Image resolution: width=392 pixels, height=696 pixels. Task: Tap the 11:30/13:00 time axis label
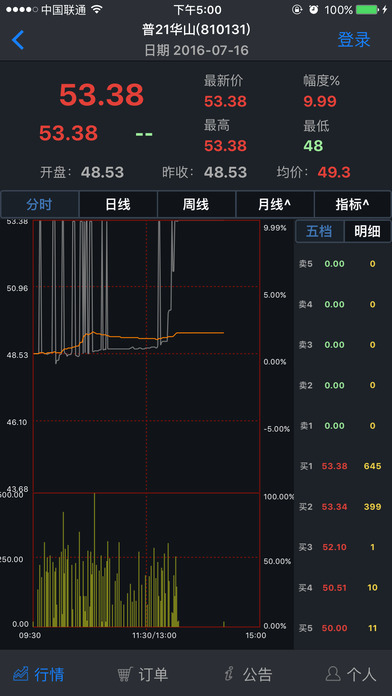[154, 635]
